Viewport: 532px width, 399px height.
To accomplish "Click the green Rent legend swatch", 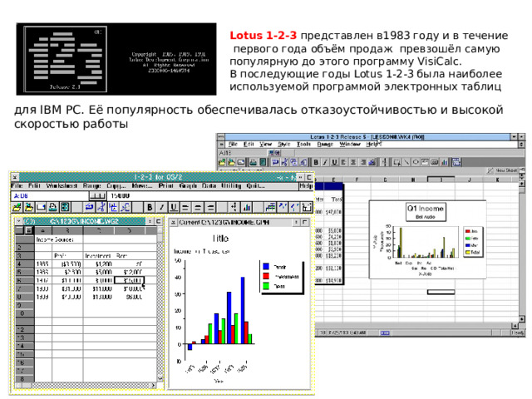I will (266, 286).
